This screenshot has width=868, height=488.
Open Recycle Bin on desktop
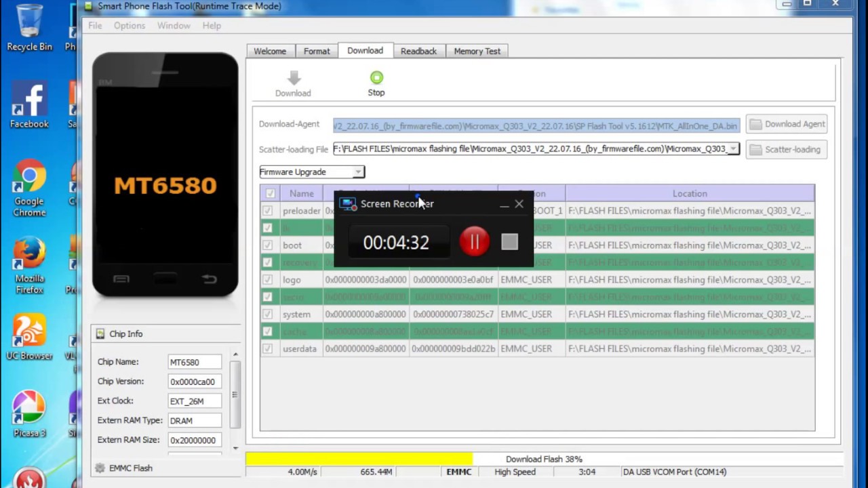29,28
